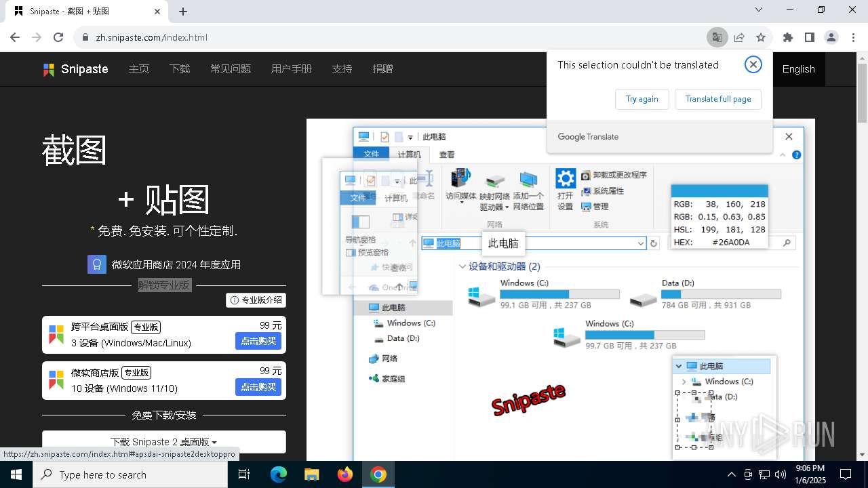Toggle the Chrome side panel icon
The image size is (868, 488).
tap(810, 37)
